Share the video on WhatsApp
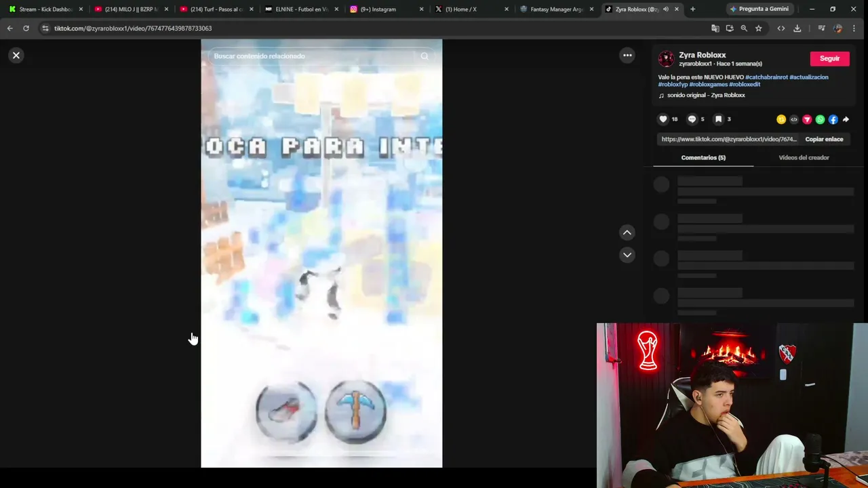 pos(820,119)
